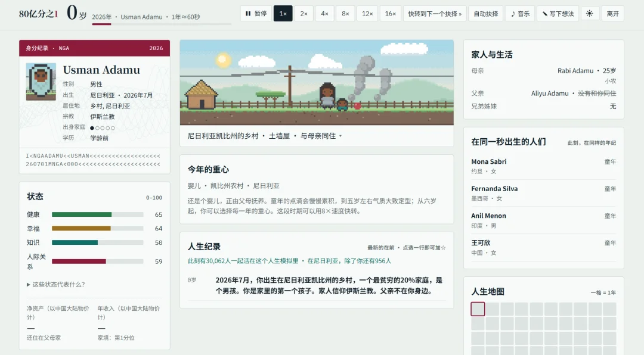Screen dimensions: 644x355
Task: Click the 人际关系 relationships progress bar
Action: point(97,261)
